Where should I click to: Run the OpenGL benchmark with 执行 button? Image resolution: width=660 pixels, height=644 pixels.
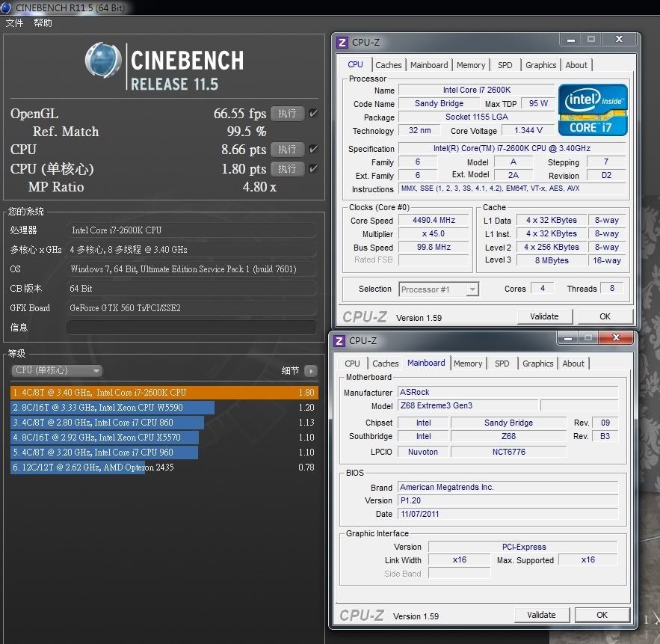[287, 113]
